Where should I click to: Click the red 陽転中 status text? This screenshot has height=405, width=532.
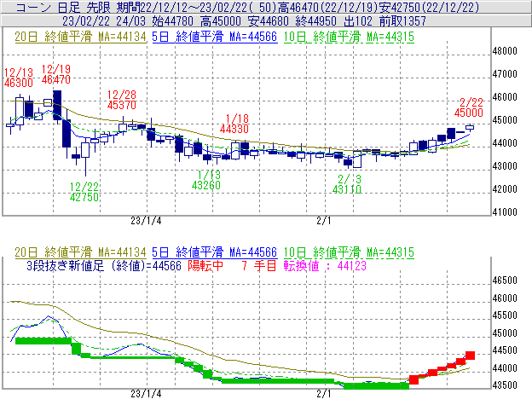(205, 265)
